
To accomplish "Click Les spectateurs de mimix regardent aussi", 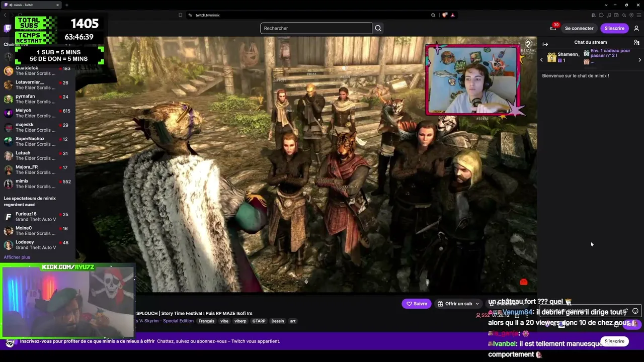I will coord(30,202).
